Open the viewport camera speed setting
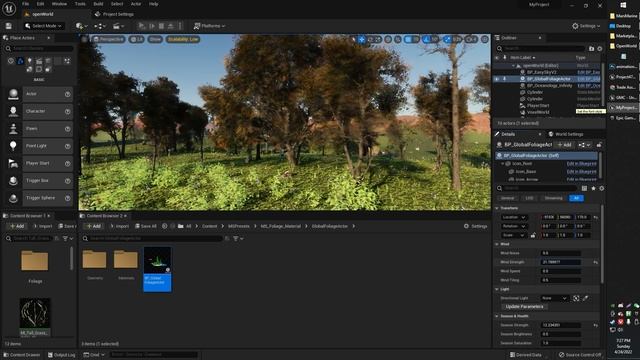The width and height of the screenshot is (640, 360). click(x=471, y=39)
